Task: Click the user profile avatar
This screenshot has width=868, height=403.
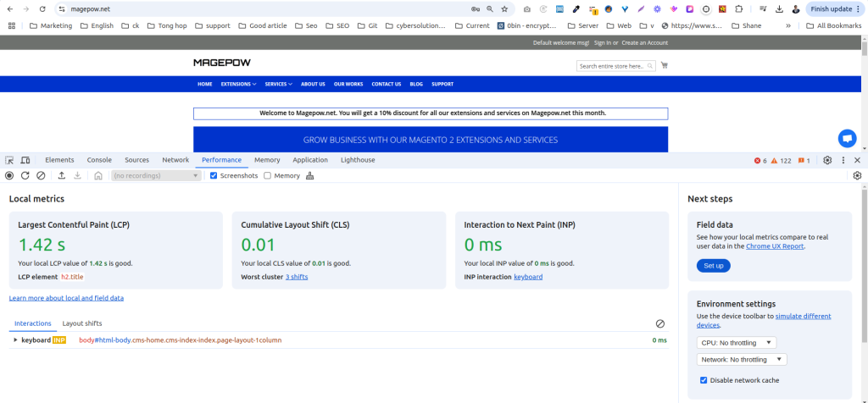Action: click(795, 8)
